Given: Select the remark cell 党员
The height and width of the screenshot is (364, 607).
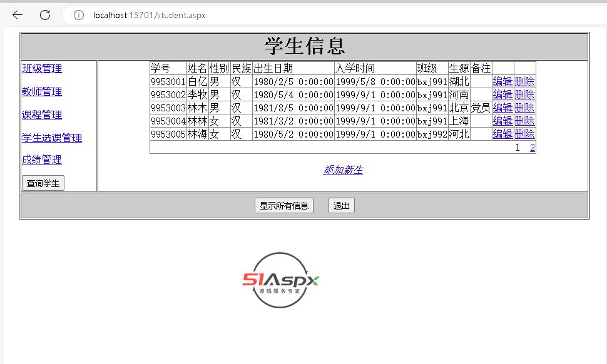Looking at the screenshot, I should click(481, 108).
